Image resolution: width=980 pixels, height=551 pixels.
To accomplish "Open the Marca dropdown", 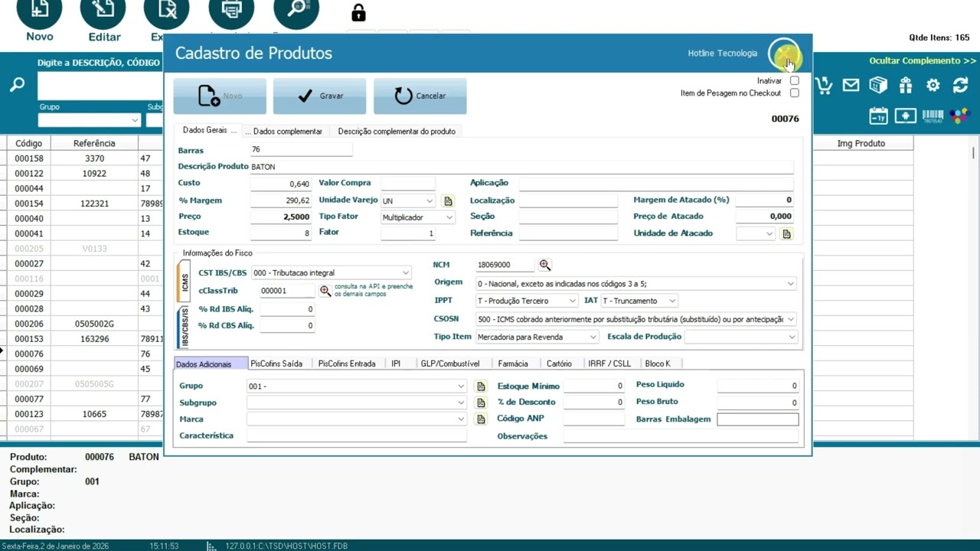I will (461, 419).
